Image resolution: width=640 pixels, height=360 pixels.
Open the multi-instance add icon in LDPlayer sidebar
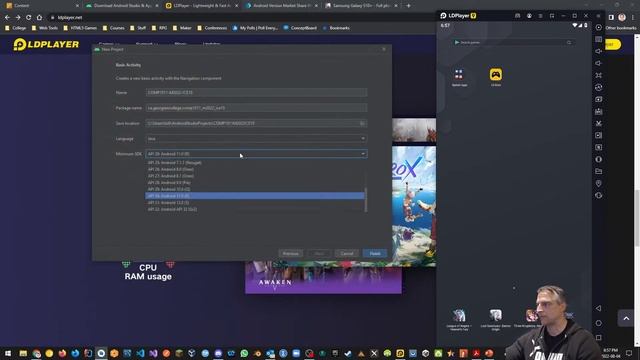598,99
